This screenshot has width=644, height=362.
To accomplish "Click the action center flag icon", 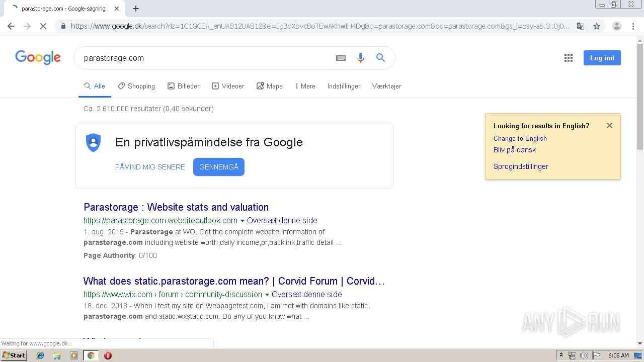I will pyautogui.click(x=596, y=355).
